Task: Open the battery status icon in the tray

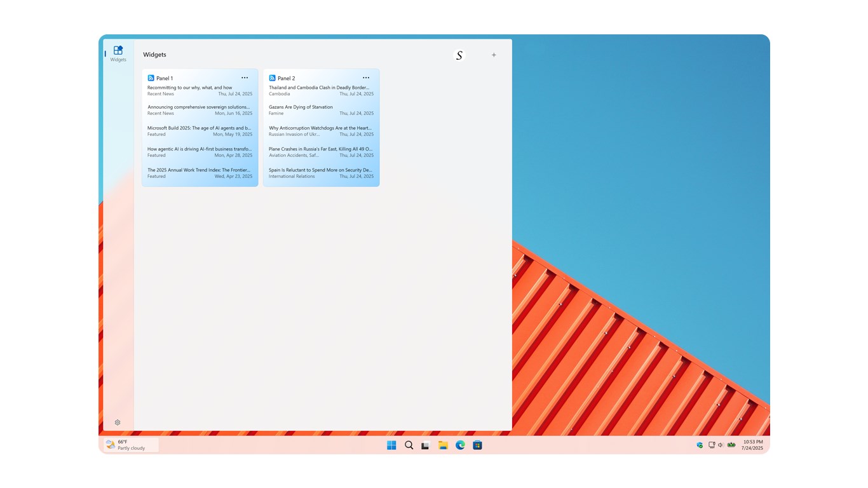Action: tap(731, 445)
